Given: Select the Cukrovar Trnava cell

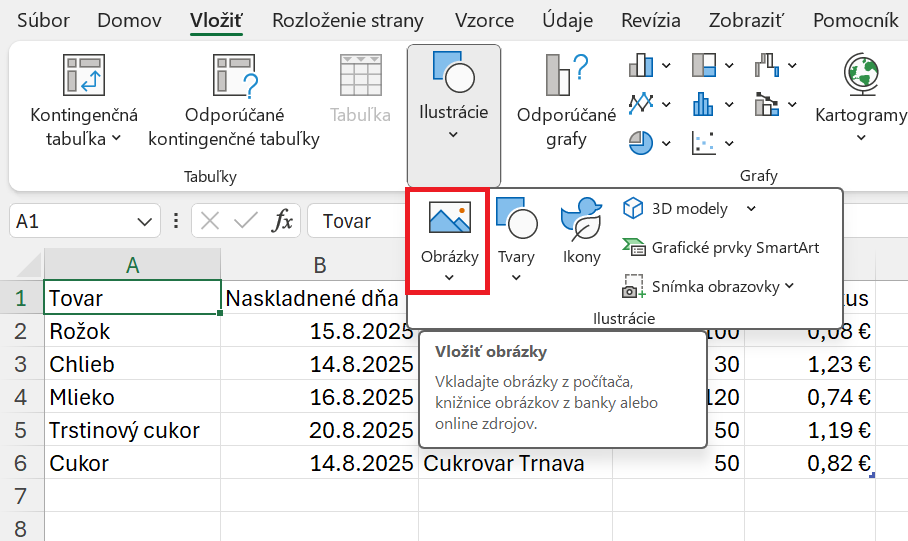Looking at the screenshot, I should (x=515, y=463).
